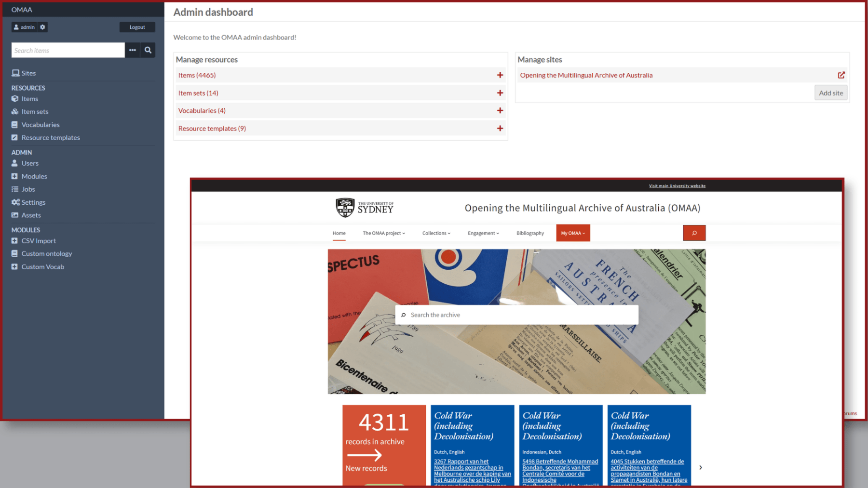This screenshot has width=868, height=488.
Task: Open Opening the Multilingual Archive of Australia site link
Action: 586,75
